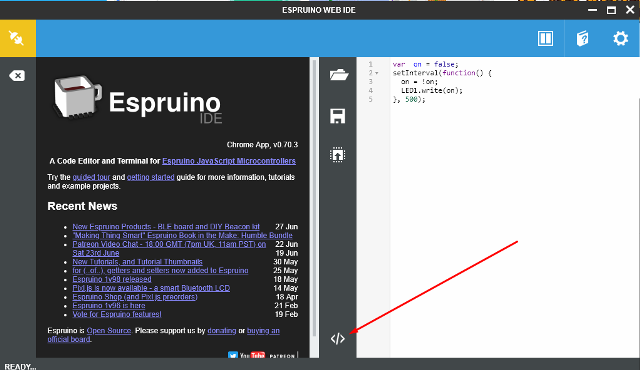
Task: Click the terminal panel vertical scrollbar
Action: [x=314, y=197]
